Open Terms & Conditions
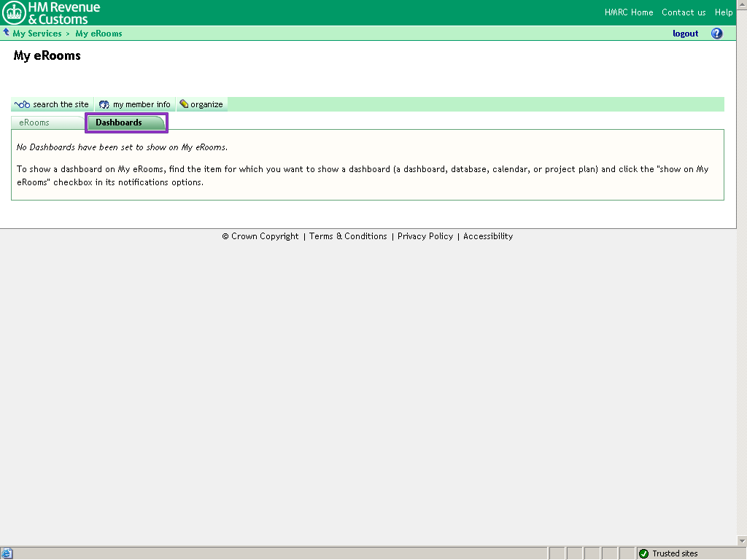Viewport: 747px width, 560px height. click(348, 236)
